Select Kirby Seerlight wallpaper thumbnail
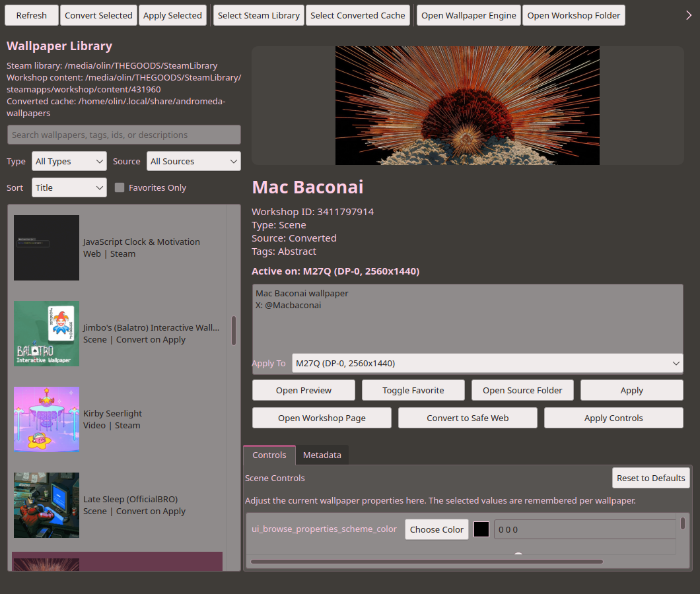This screenshot has height=594, width=700. (x=46, y=420)
